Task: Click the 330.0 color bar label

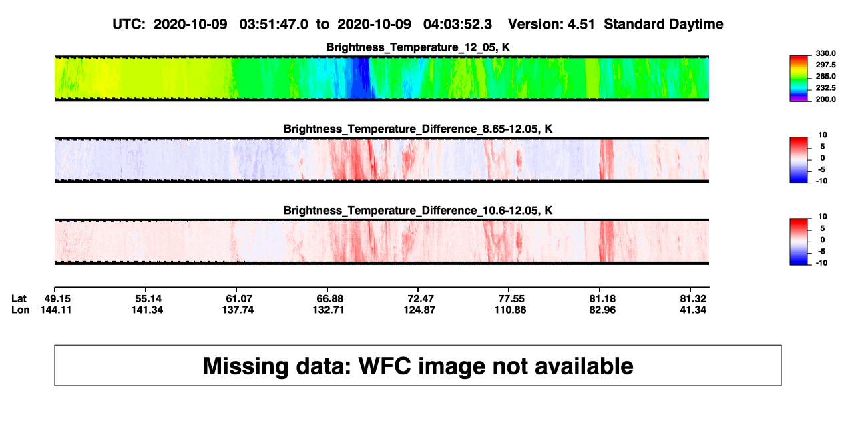Action: (x=827, y=53)
